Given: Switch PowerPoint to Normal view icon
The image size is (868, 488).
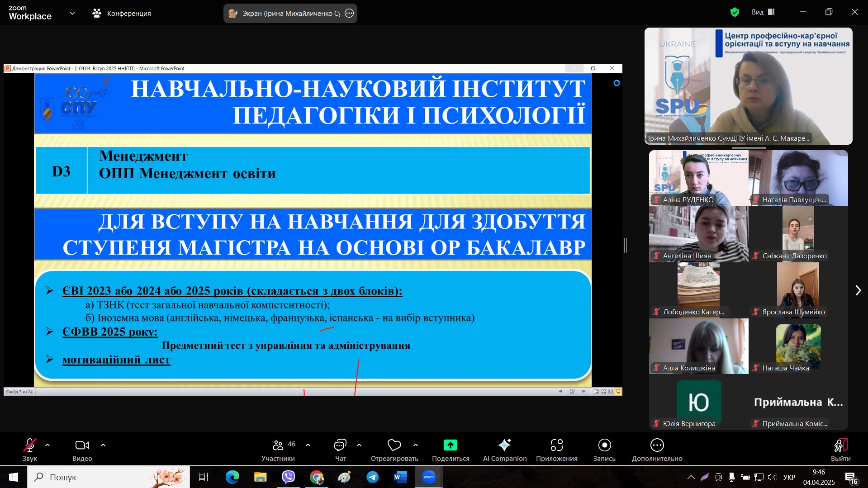Looking at the screenshot, I should [x=596, y=392].
